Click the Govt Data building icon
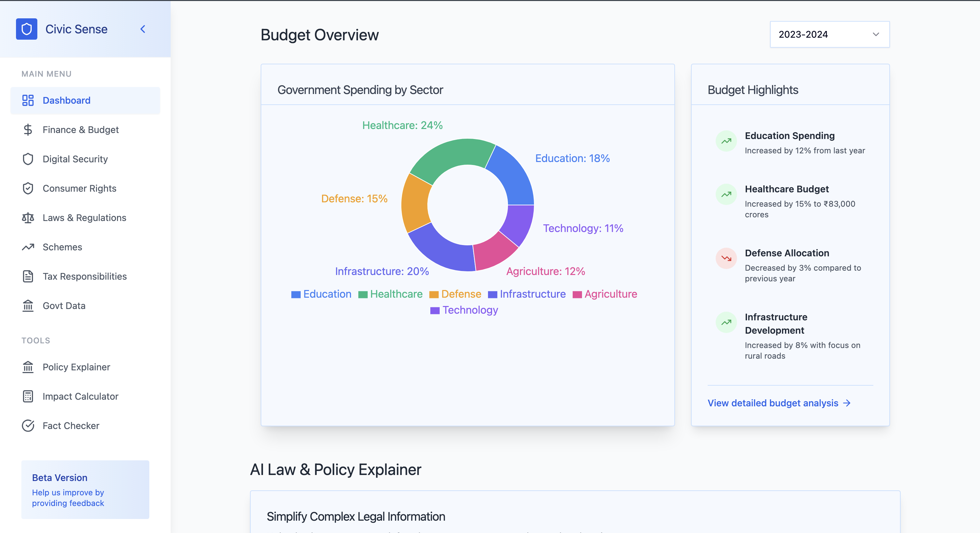The height and width of the screenshot is (533, 980). tap(28, 305)
